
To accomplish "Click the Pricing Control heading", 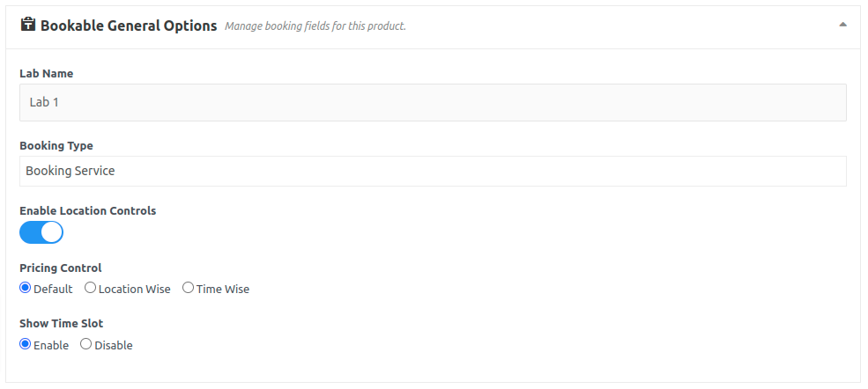I will (61, 268).
